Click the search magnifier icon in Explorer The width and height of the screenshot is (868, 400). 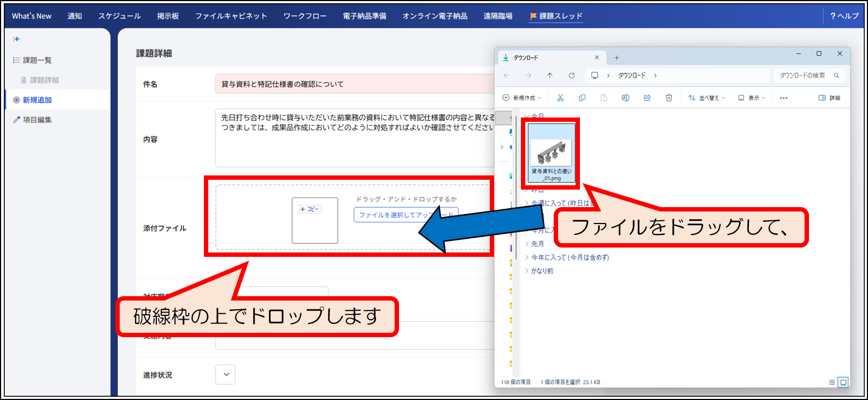(837, 75)
